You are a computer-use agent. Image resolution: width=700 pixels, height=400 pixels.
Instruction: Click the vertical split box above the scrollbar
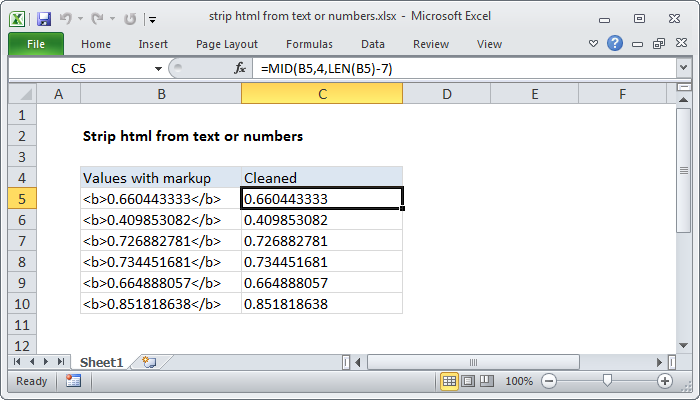683,87
